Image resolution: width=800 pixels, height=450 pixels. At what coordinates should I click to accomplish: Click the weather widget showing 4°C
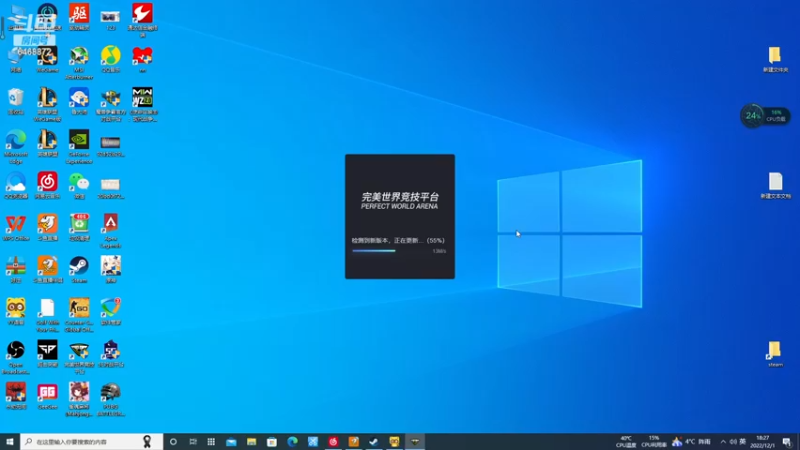(691, 442)
